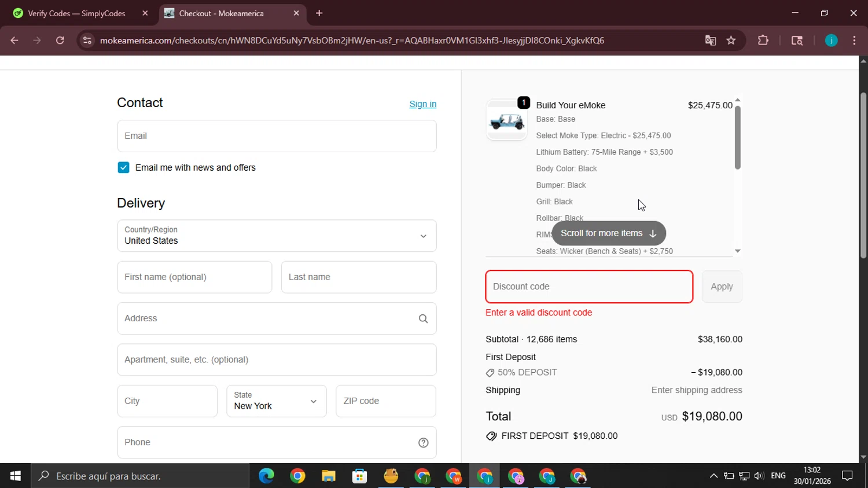Open Microsoft Edge from the taskbar
Screen dimensions: 868x488
click(266, 476)
